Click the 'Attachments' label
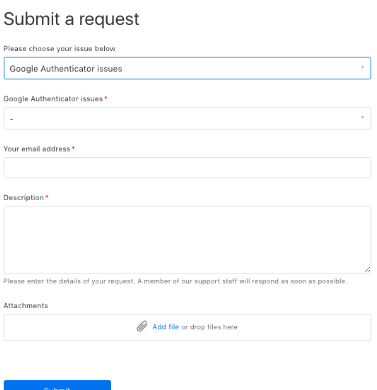The image size is (377, 390). (26, 306)
